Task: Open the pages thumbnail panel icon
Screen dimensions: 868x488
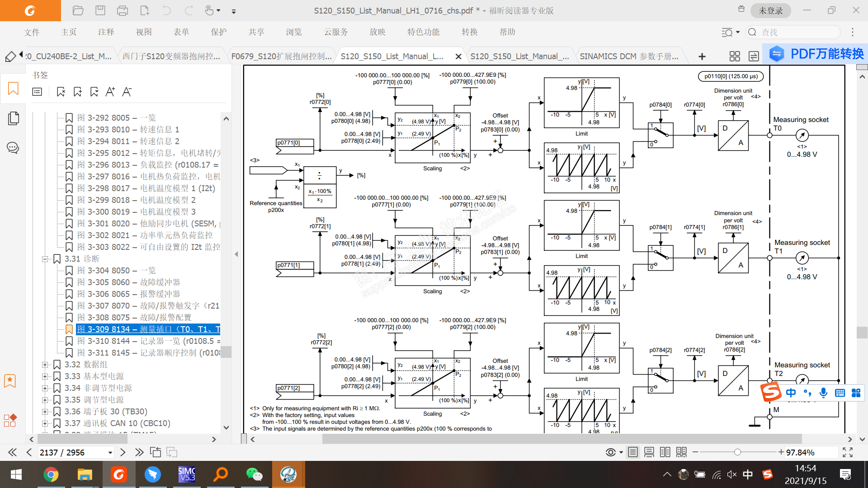Action: pyautogui.click(x=13, y=118)
